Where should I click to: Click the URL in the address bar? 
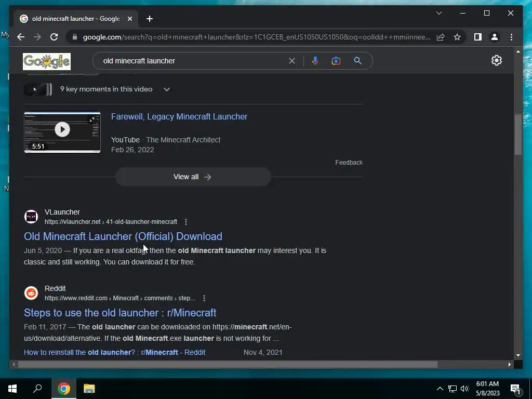click(257, 37)
